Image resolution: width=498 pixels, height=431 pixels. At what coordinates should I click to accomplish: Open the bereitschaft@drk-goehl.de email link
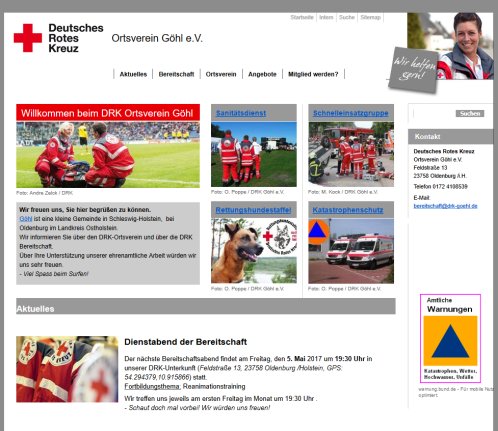pyautogui.click(x=445, y=206)
